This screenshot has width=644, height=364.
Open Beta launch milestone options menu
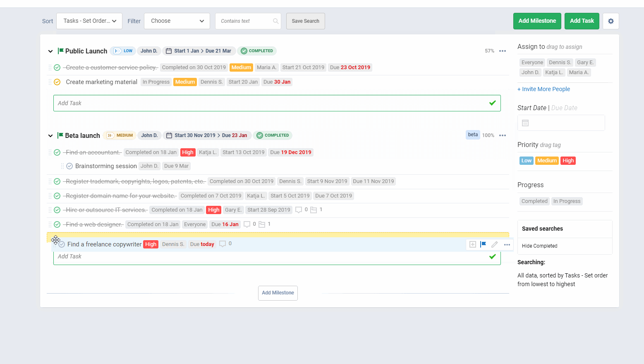[x=503, y=135]
